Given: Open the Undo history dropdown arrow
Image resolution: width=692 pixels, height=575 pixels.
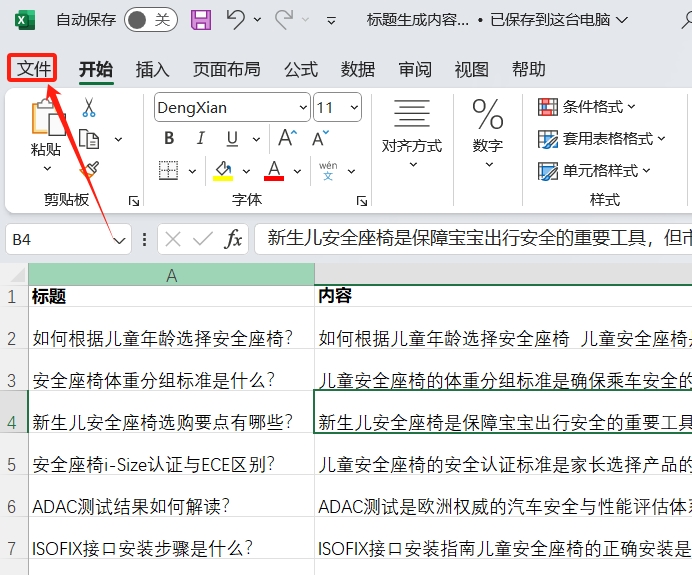Looking at the screenshot, I should click(257, 20).
